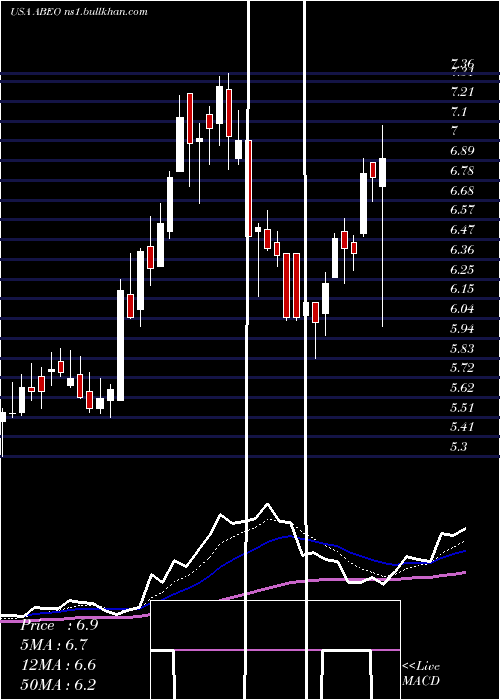Click the 6.04 price axis label
This screenshot has width=500, height=700.
[462, 309]
